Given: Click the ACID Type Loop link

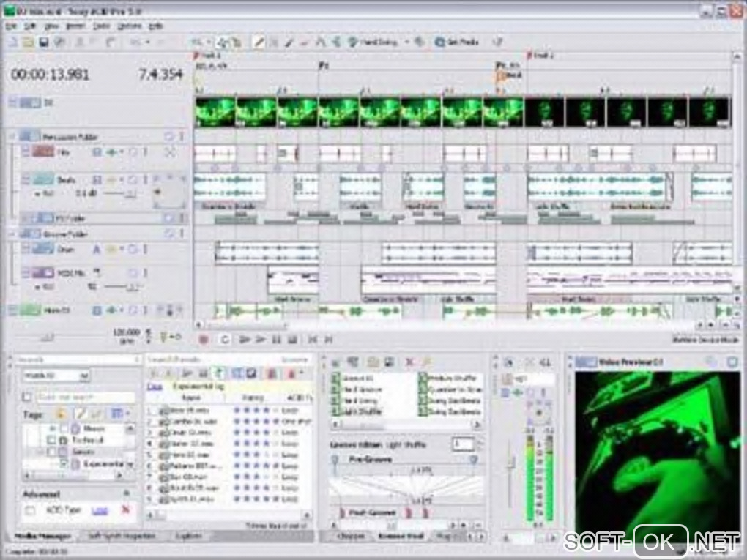Looking at the screenshot, I should (x=99, y=510).
